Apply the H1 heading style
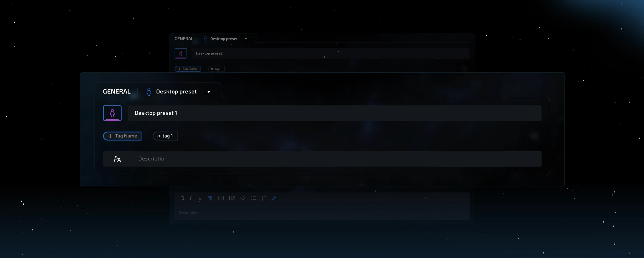644x258 pixels. pyautogui.click(x=221, y=198)
